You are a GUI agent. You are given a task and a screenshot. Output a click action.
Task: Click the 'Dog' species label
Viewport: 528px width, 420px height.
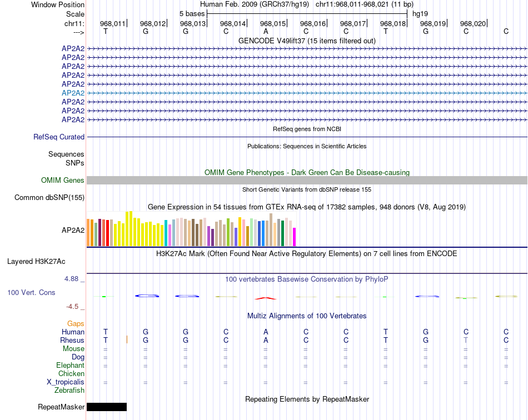78,357
